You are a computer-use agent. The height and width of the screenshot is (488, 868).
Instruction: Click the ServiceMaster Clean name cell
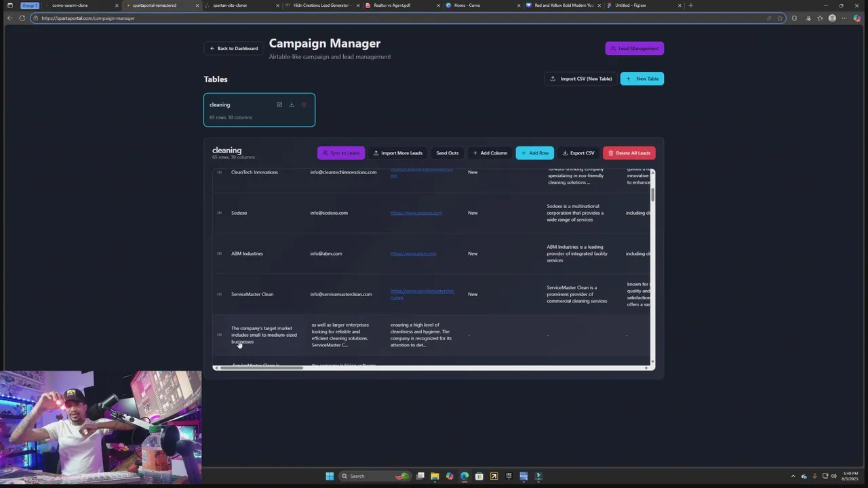(252, 294)
